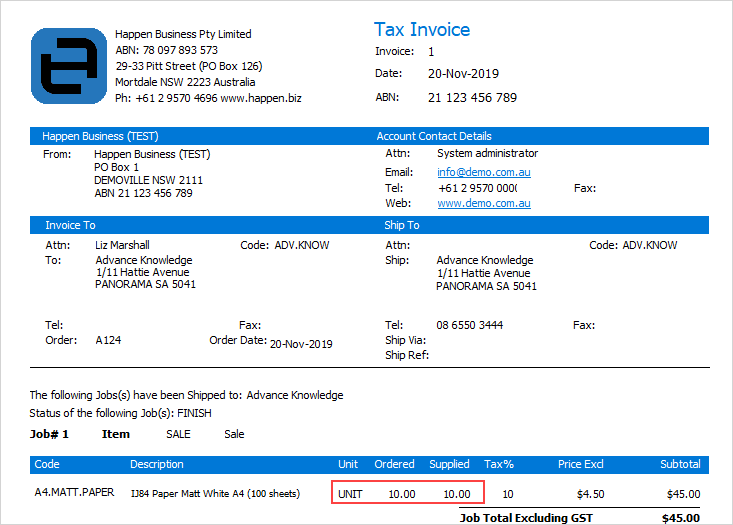The image size is (733, 525).
Task: Click Mortdale NSW 2223 Australia line
Action: [x=185, y=82]
